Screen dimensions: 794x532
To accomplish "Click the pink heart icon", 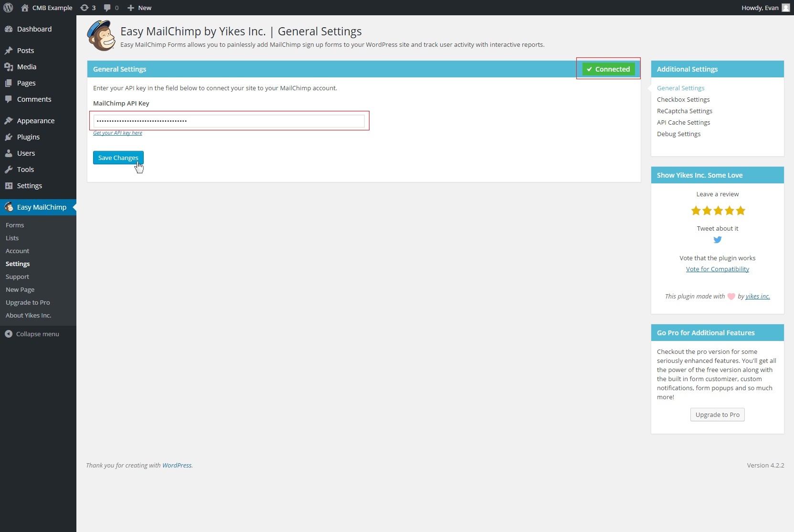I will coord(731,297).
